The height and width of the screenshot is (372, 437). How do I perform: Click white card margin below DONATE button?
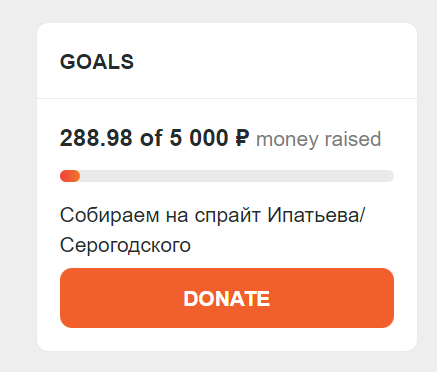click(227, 339)
